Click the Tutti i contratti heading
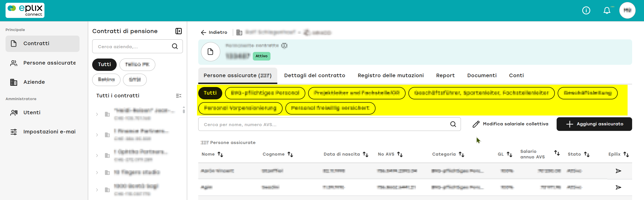 pyautogui.click(x=118, y=96)
